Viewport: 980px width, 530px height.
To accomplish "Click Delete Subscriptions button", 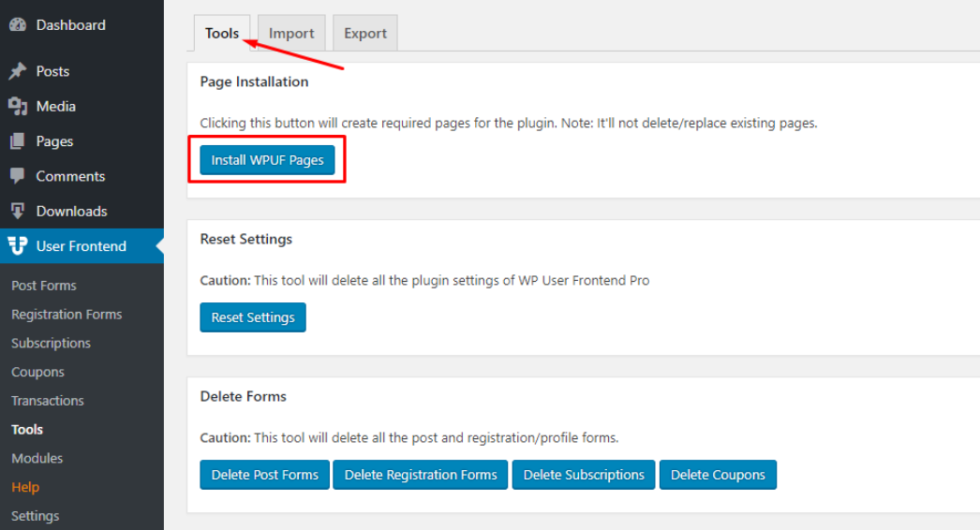I will [584, 475].
